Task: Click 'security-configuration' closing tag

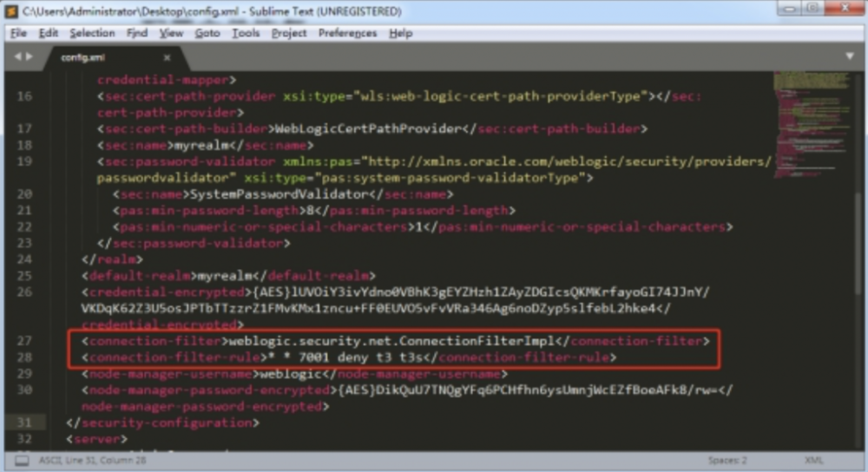Action: [163, 423]
